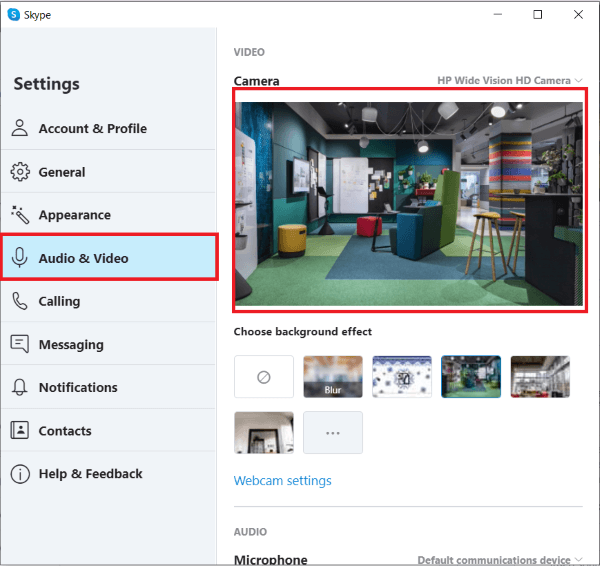Expand the HP Wide Vision HD Camera dropdown
The height and width of the screenshot is (566, 600).
510,80
